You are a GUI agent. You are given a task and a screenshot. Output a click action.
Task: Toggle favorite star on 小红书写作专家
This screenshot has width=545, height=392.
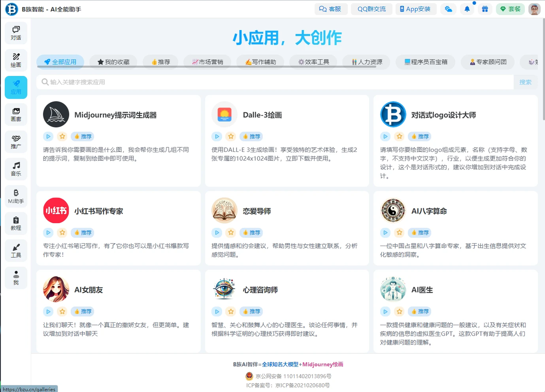coord(62,232)
